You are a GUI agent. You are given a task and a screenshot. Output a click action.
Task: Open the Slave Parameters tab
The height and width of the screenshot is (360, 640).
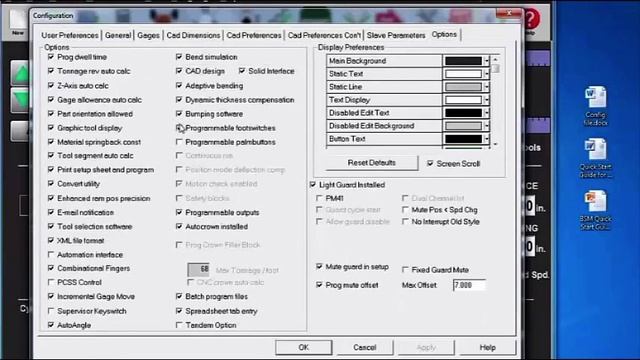pyautogui.click(x=396, y=36)
